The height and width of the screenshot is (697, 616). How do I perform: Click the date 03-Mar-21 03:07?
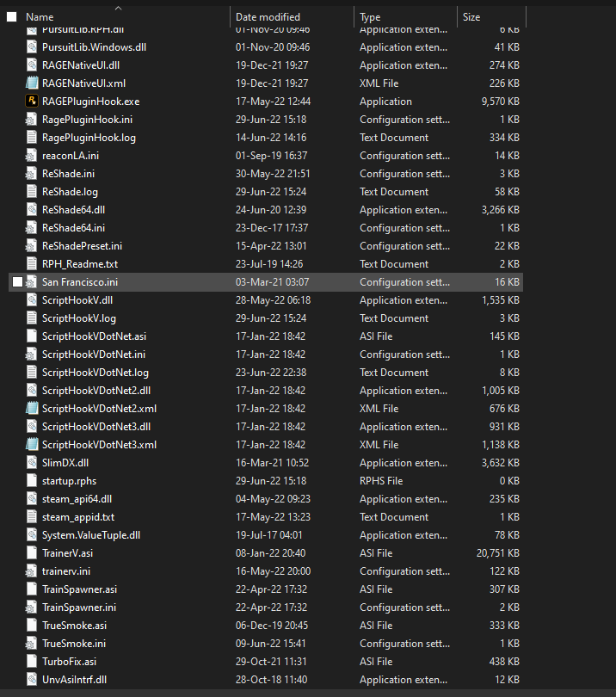click(272, 282)
